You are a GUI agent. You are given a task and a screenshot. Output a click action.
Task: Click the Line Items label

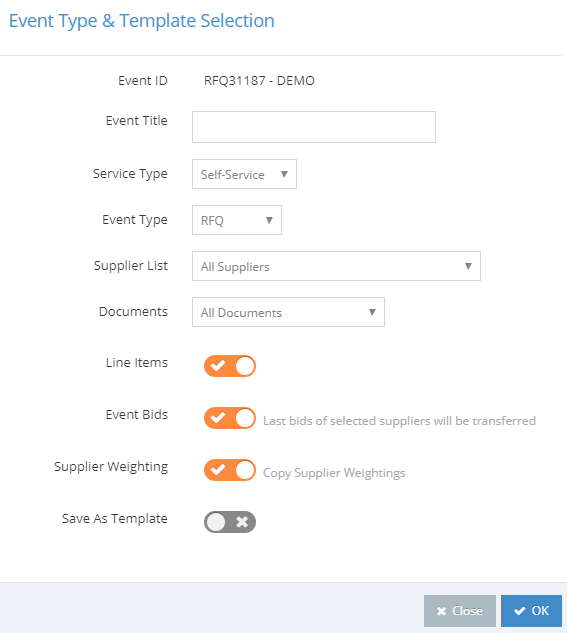pyautogui.click(x=136, y=363)
